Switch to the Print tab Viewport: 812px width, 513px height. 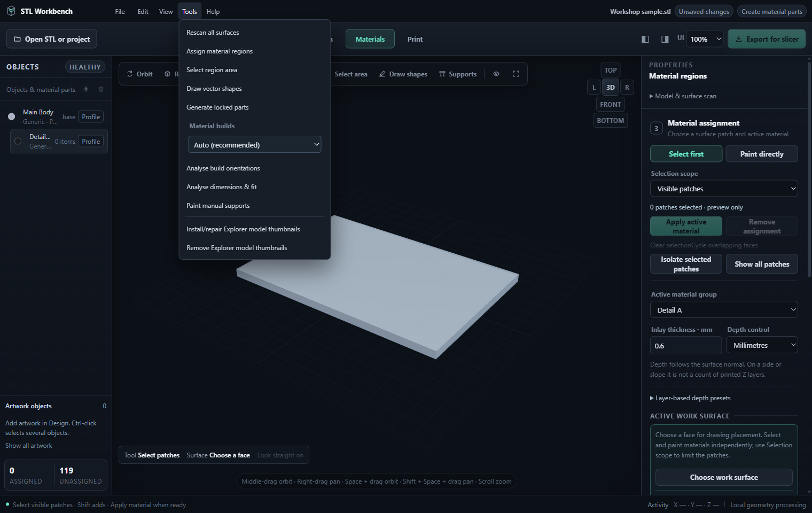coord(415,39)
